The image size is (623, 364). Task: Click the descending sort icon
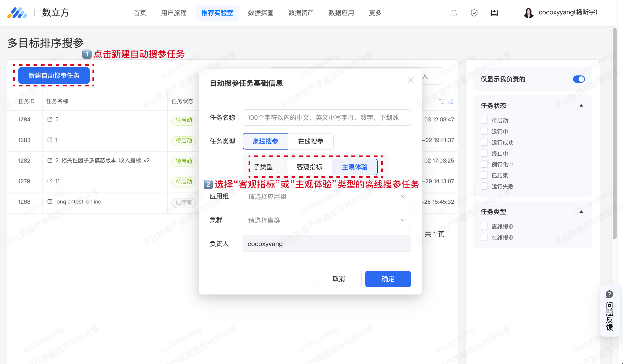tap(450, 101)
